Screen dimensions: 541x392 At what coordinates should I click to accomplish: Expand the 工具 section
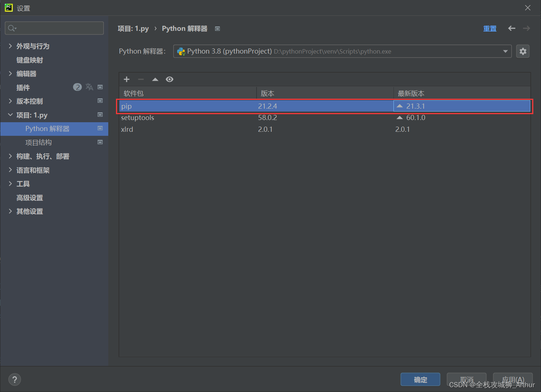(x=10, y=184)
